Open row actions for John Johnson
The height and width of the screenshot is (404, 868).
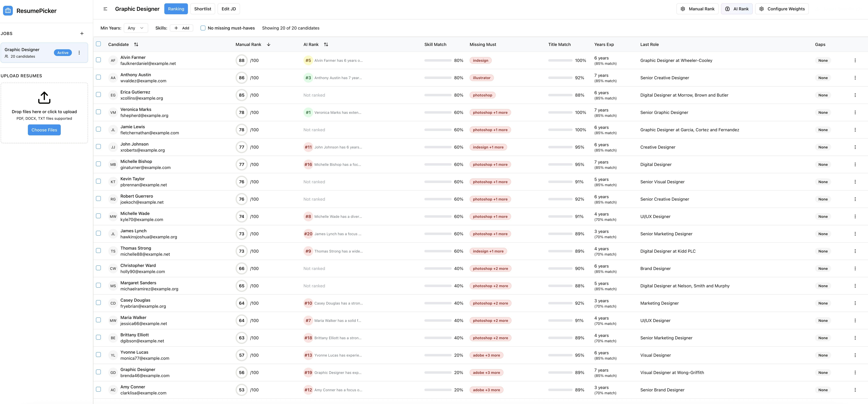[855, 147]
